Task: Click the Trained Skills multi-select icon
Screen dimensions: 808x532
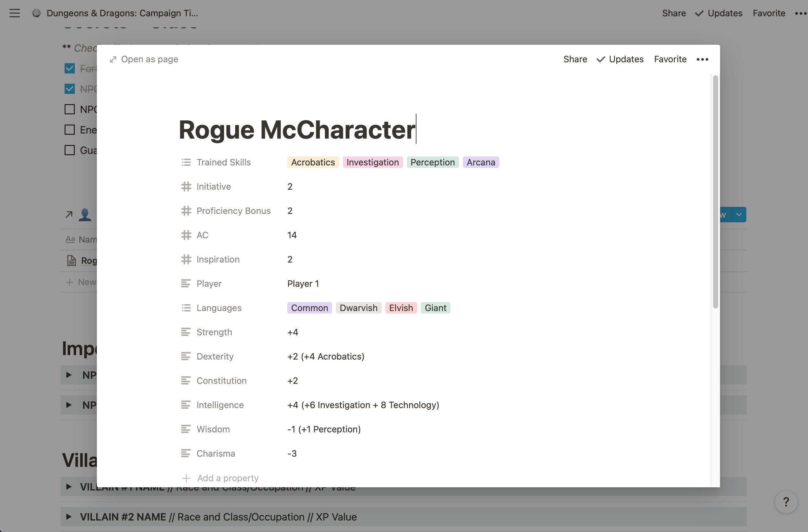Action: (x=186, y=162)
